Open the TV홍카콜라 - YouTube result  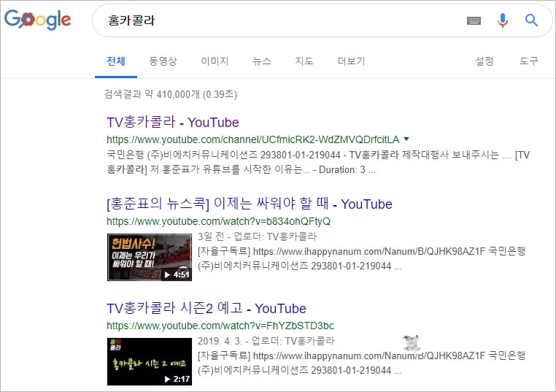pyautogui.click(x=173, y=122)
